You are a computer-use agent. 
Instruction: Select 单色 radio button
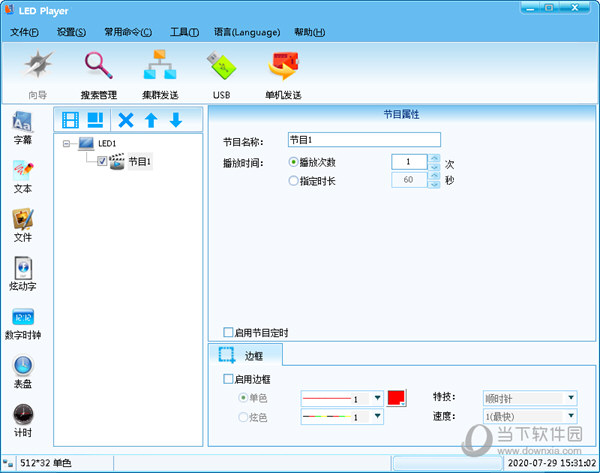coord(243,398)
